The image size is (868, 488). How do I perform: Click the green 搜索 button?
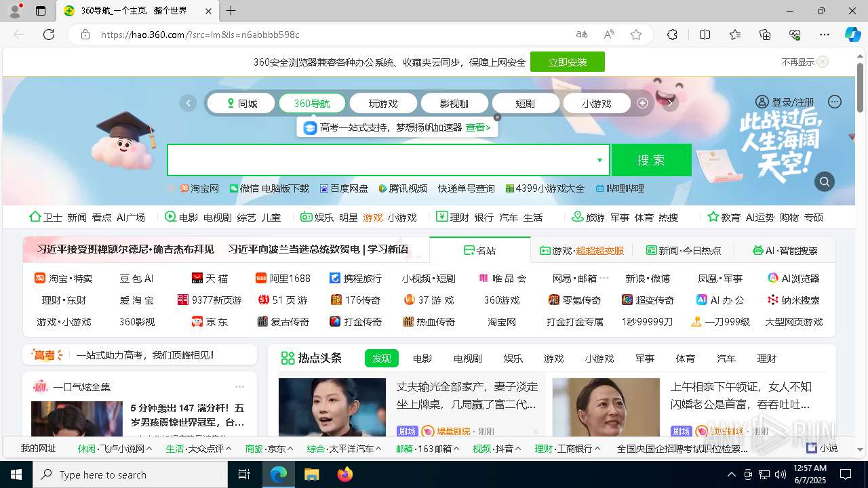click(651, 160)
